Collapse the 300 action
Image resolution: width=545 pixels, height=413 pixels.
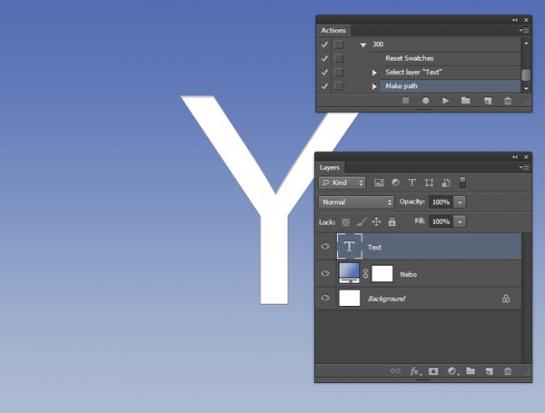pyautogui.click(x=363, y=44)
